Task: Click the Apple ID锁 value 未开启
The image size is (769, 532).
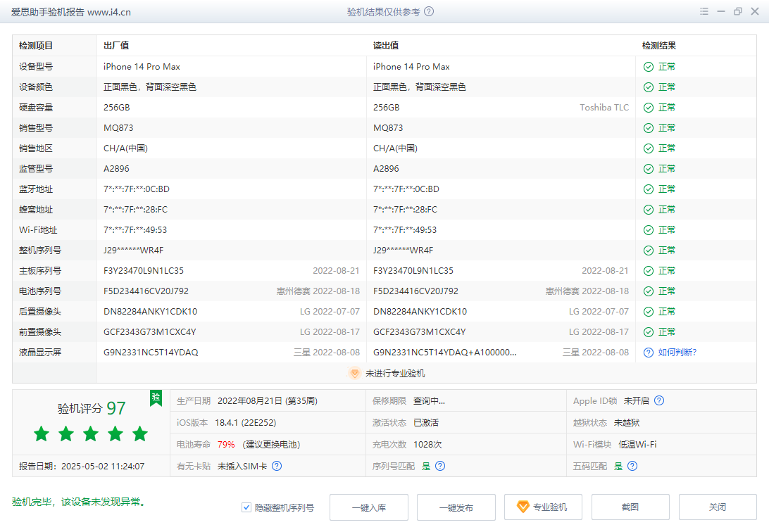Action: [636, 400]
